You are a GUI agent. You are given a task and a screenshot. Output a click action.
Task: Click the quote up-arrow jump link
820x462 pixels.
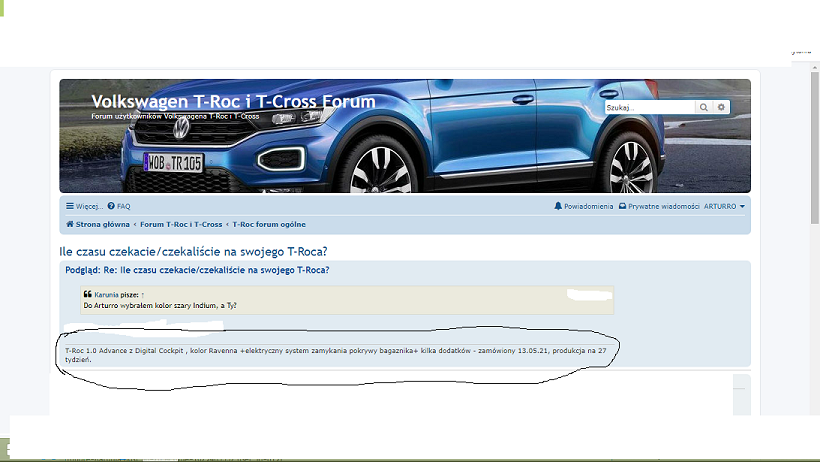143,295
